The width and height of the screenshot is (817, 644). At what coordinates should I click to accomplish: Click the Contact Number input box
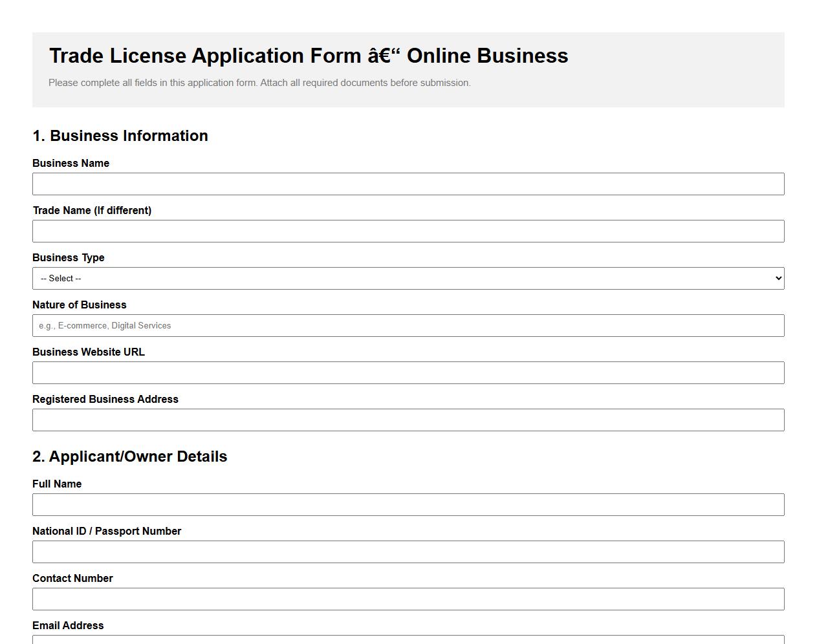point(408,599)
